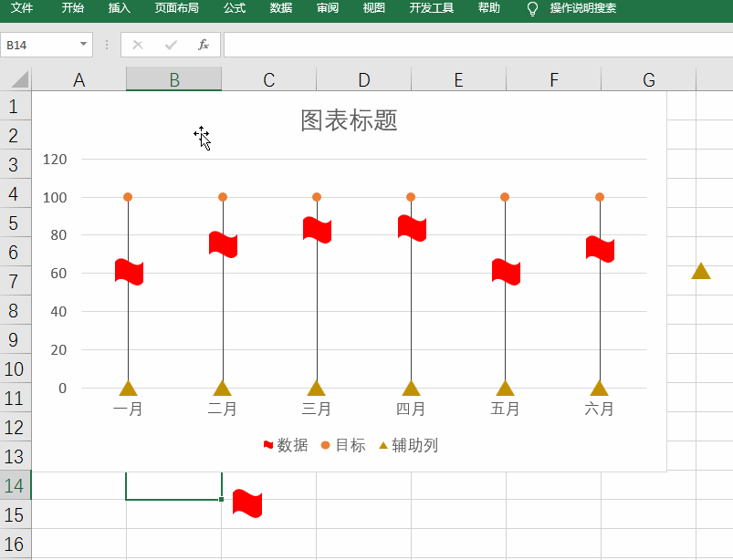The image size is (733, 560).
Task: Click the 数据 legend entry
Action: tap(286, 445)
